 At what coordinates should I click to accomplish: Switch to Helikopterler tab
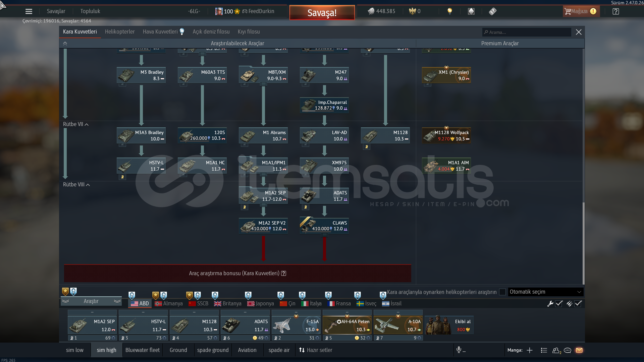pyautogui.click(x=120, y=32)
